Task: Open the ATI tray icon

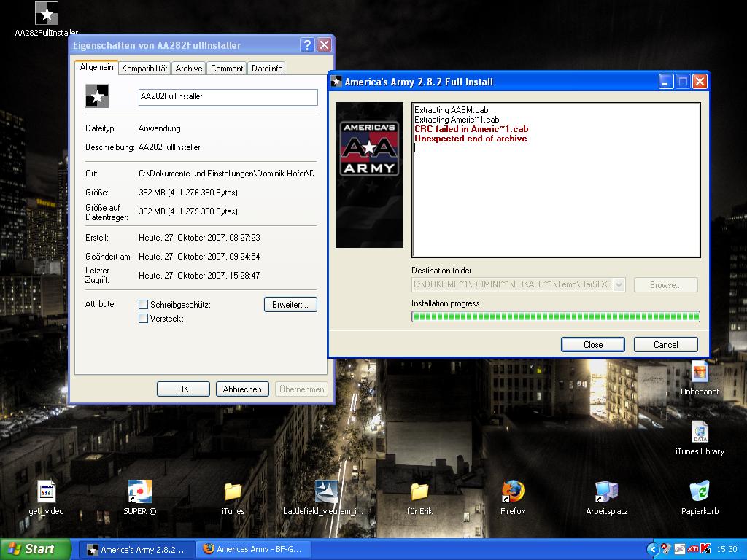Action: 693,549
